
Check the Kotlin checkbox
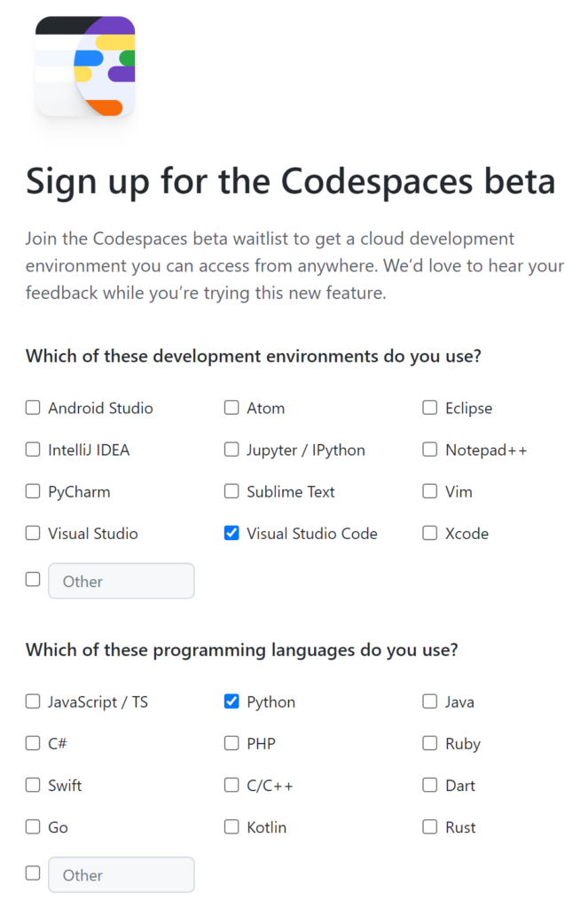click(231, 826)
